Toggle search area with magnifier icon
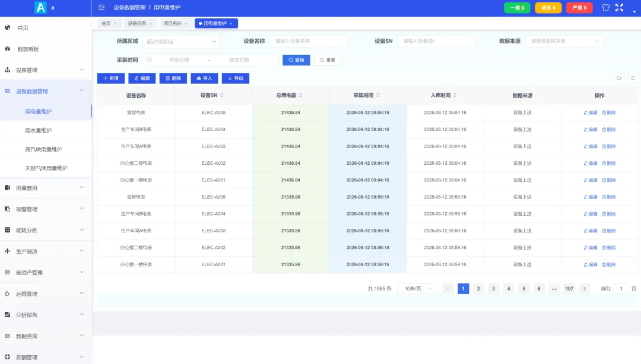This screenshot has width=641, height=364. coord(619,78)
